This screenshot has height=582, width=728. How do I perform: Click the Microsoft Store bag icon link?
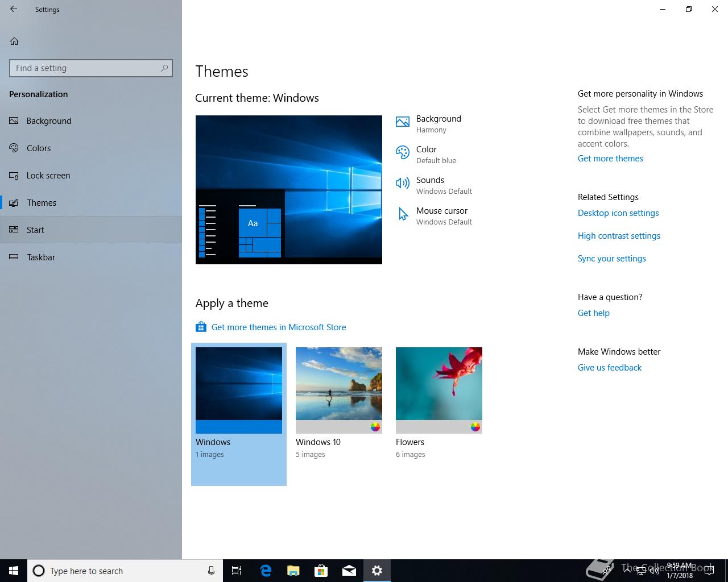pos(201,327)
